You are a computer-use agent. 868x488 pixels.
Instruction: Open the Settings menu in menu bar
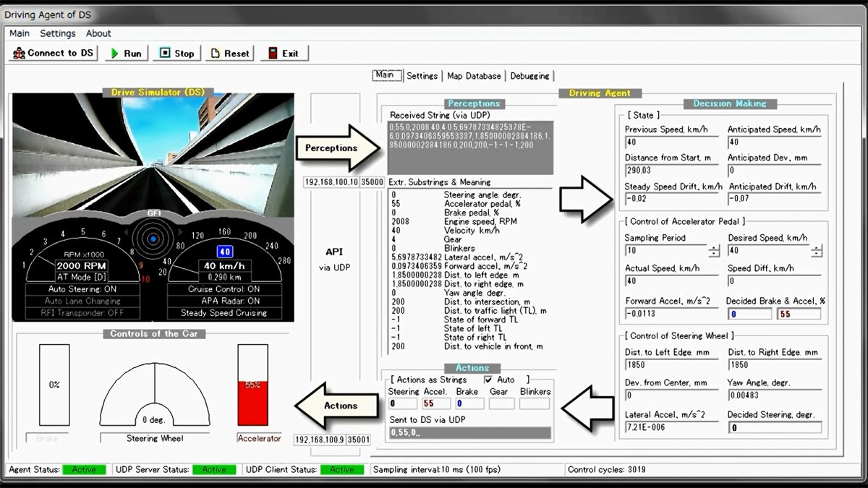[x=58, y=33]
